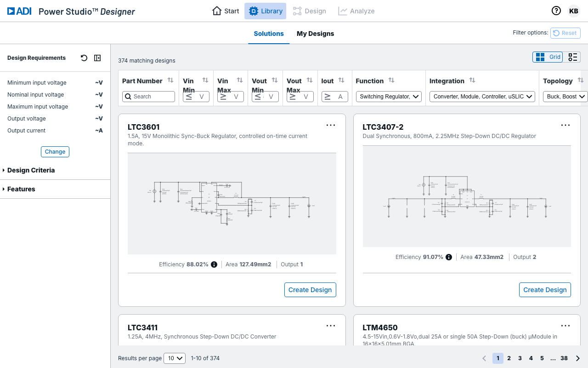
Task: Open the KB user avatar menu
Action: [x=574, y=11]
